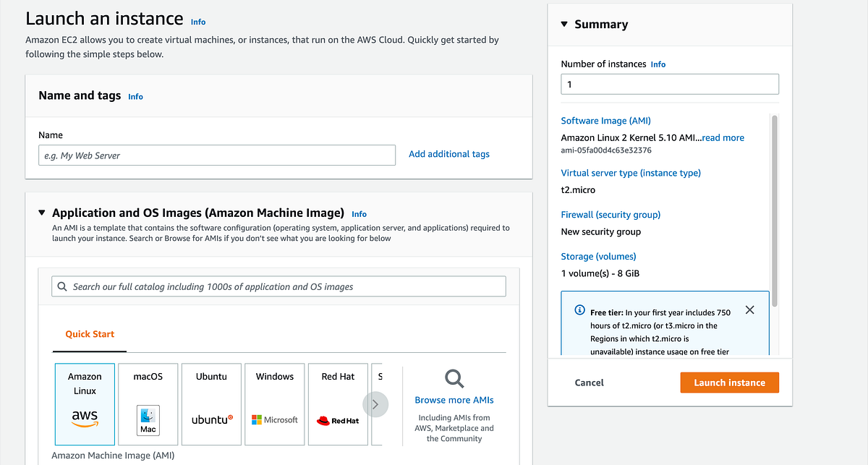Open Info beside Number of instances
868x465 pixels.
pos(658,64)
